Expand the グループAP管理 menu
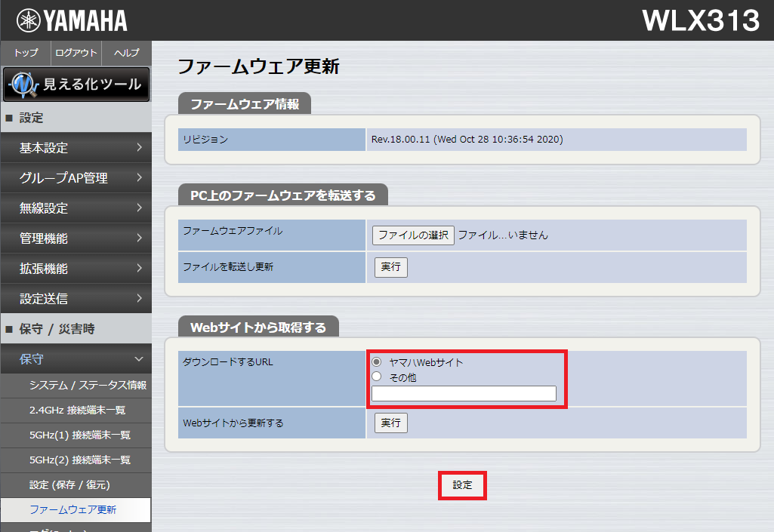 pyautogui.click(x=76, y=178)
